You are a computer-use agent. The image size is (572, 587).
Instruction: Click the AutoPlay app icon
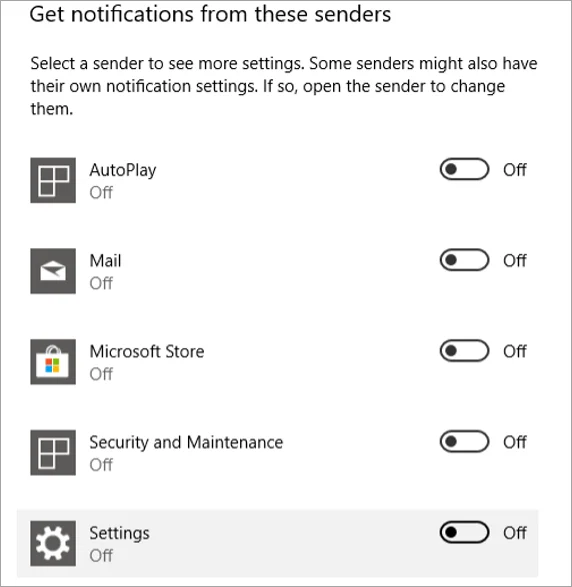point(53,180)
